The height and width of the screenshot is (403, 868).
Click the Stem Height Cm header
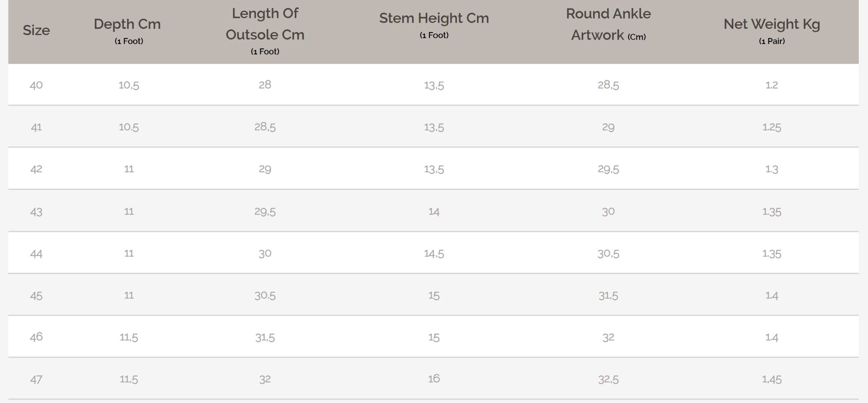coord(434,18)
